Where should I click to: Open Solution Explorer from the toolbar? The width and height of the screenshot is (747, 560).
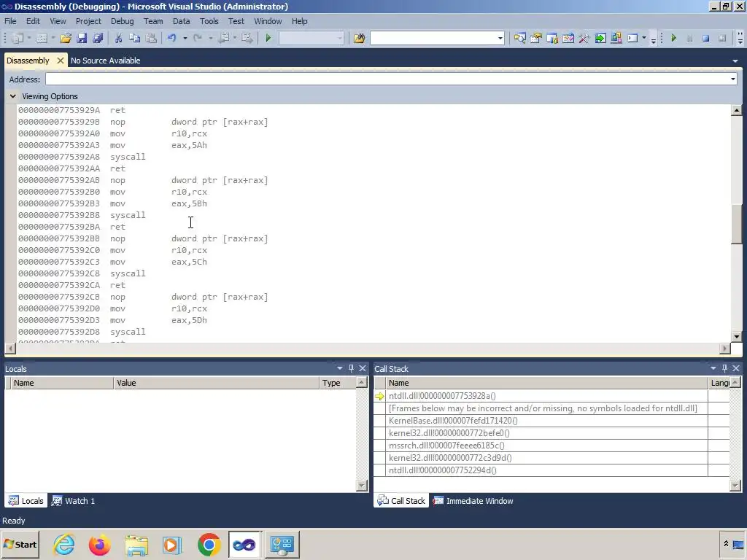[x=519, y=38]
